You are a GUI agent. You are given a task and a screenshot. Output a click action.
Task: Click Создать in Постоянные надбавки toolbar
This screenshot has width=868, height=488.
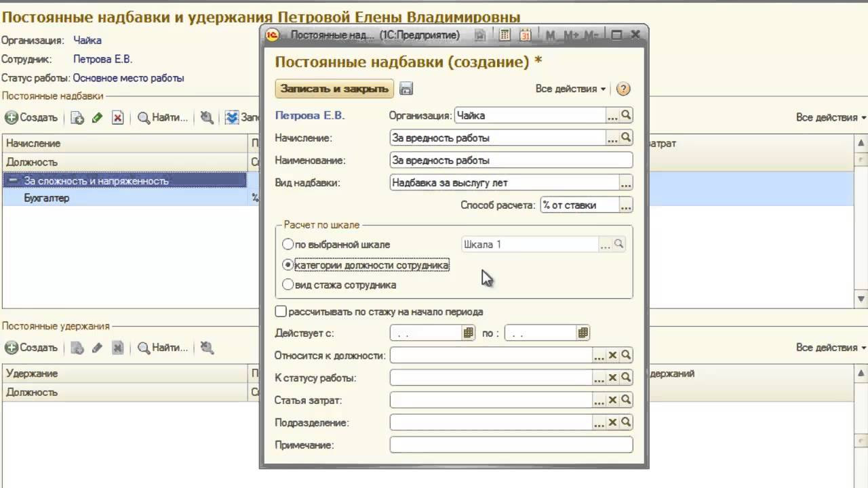32,117
